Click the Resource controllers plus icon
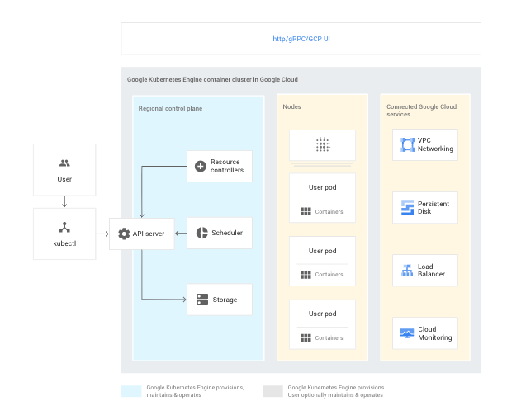 pos(201,167)
